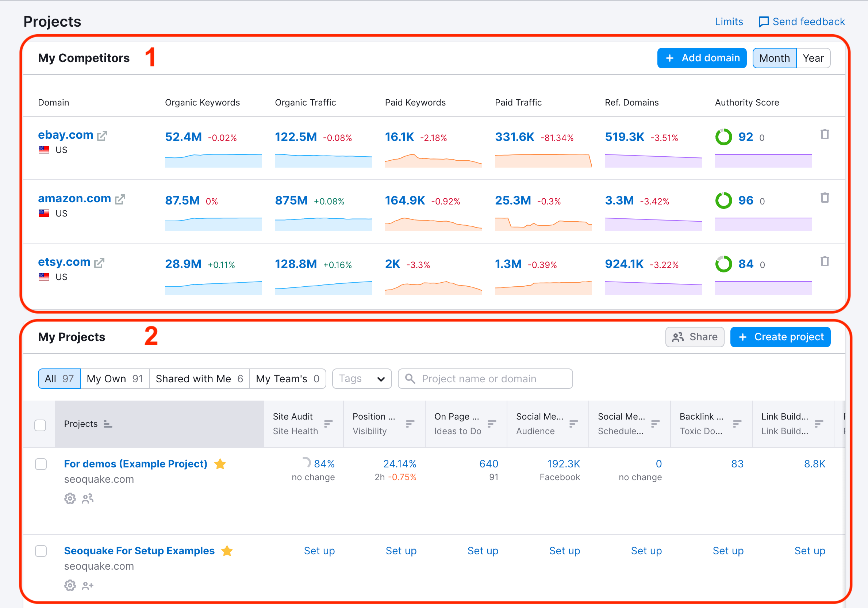
Task: Open settings gear for Seoquake Setup Examples
Action: (x=70, y=586)
